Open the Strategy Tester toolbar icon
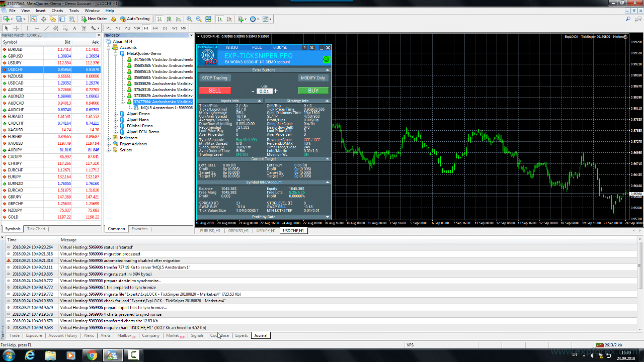This screenshot has height=362, width=644. (72, 19)
